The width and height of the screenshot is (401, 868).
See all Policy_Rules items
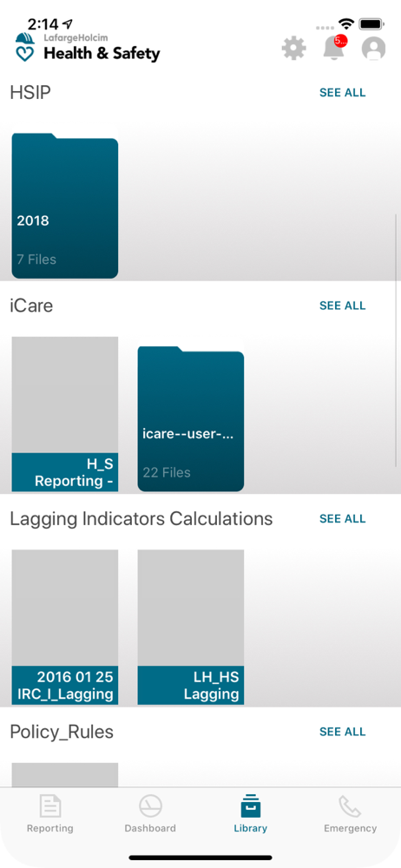click(342, 732)
